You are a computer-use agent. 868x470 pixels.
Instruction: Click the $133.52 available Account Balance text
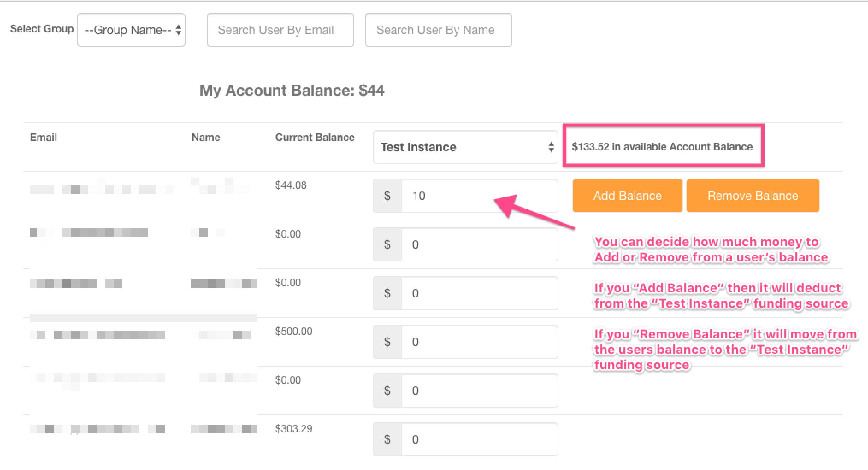[662, 147]
